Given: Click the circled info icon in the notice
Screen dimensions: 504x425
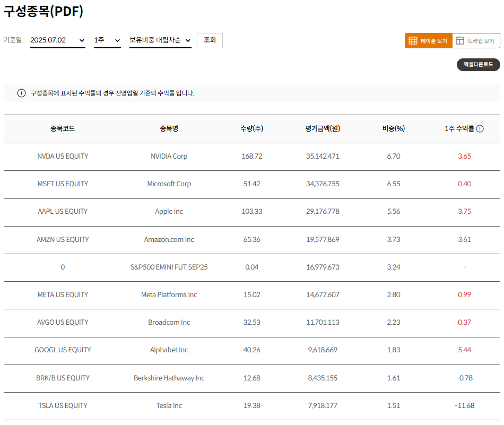Looking at the screenshot, I should point(21,92).
